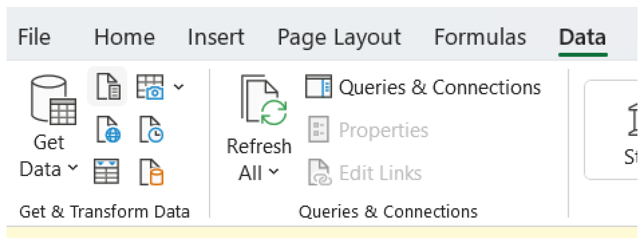644x245 pixels.
Task: Expand the Get Data dropdown arrow
Action: click(x=73, y=168)
